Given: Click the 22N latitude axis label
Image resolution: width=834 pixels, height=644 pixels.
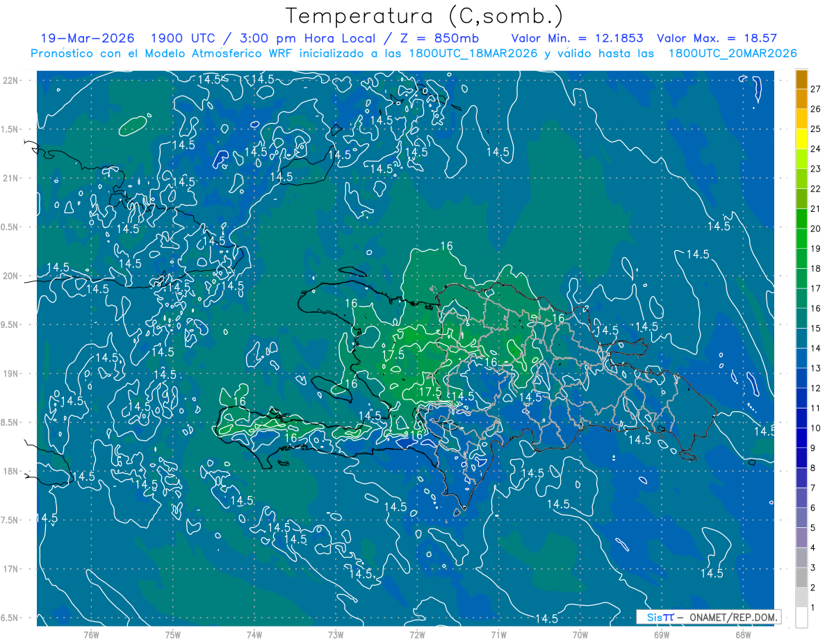Looking at the screenshot, I should [10, 80].
